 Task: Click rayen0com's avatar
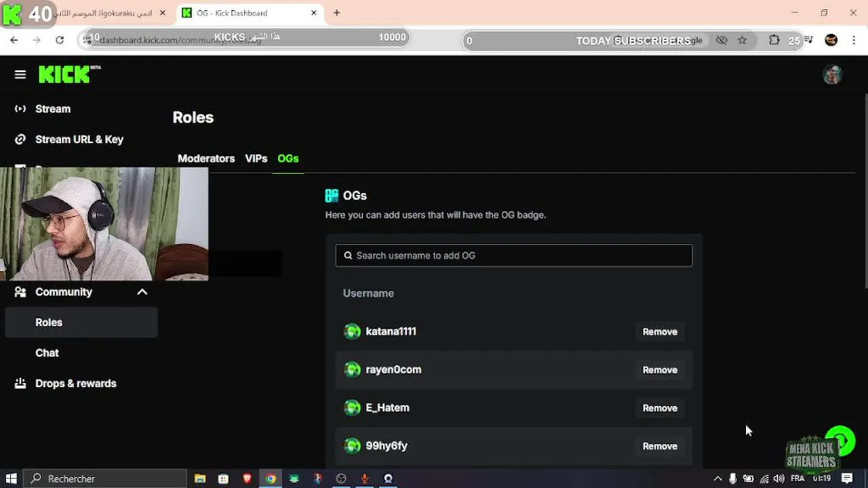coord(352,369)
